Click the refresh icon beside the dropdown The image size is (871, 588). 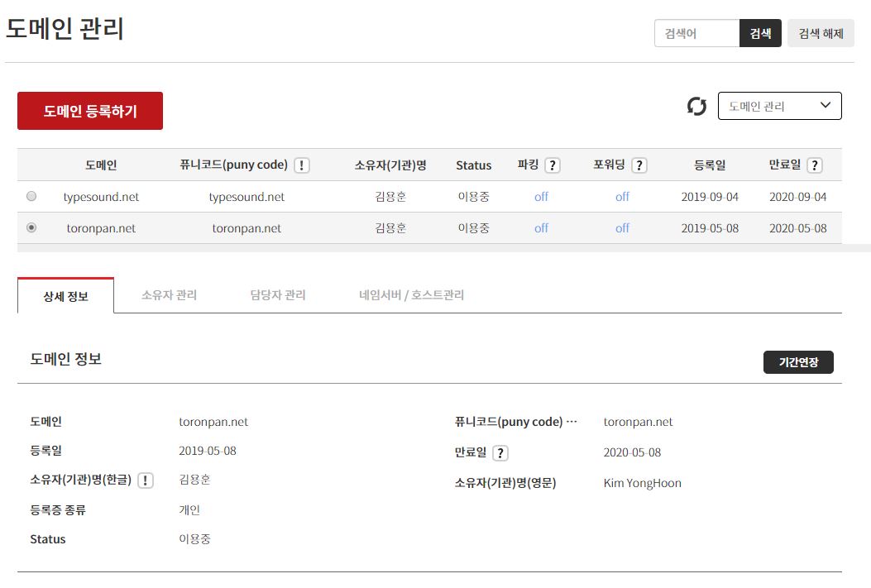[x=696, y=107]
